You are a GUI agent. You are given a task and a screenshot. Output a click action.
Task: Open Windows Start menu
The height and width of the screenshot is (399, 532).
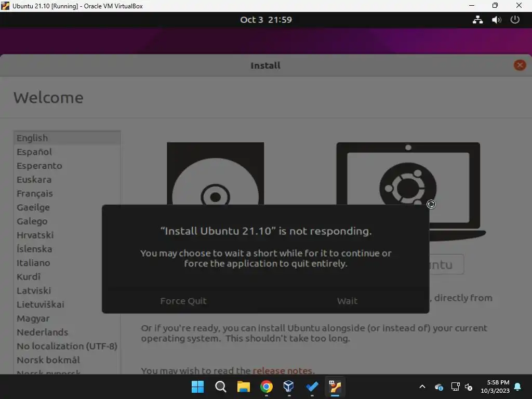[x=197, y=387]
